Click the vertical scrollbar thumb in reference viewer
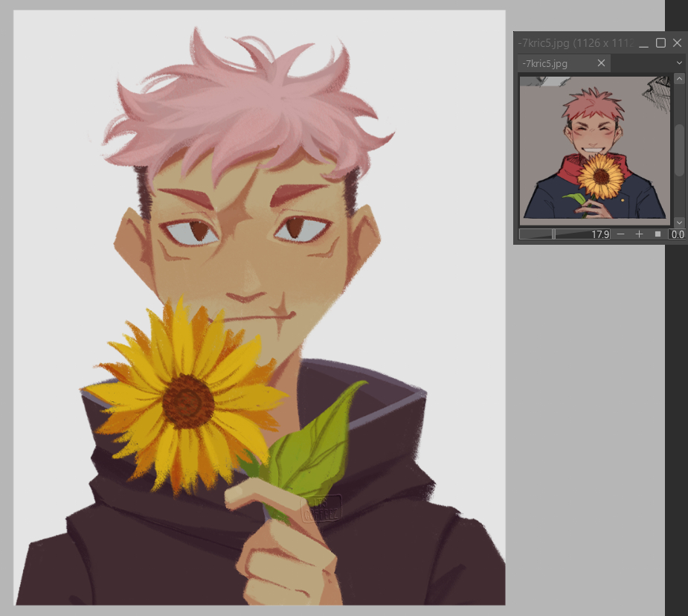 point(678,149)
